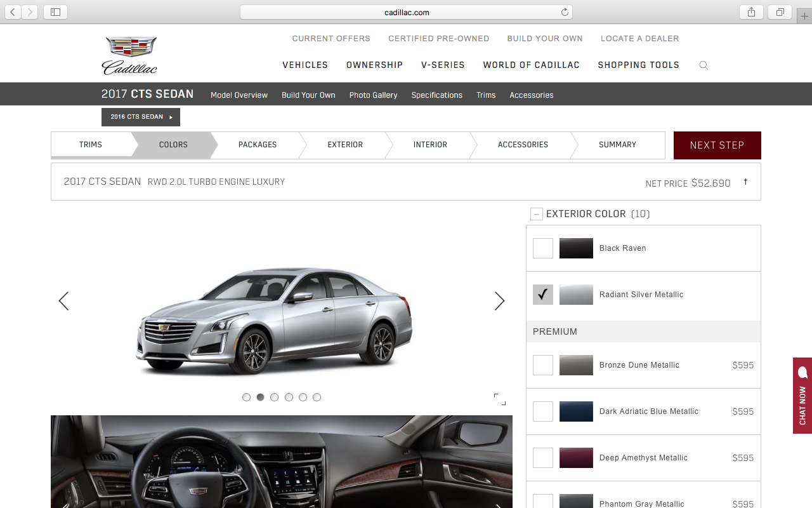The image size is (812, 508).
Task: Click the 2017 CTS Sedan title
Action: 147,94
